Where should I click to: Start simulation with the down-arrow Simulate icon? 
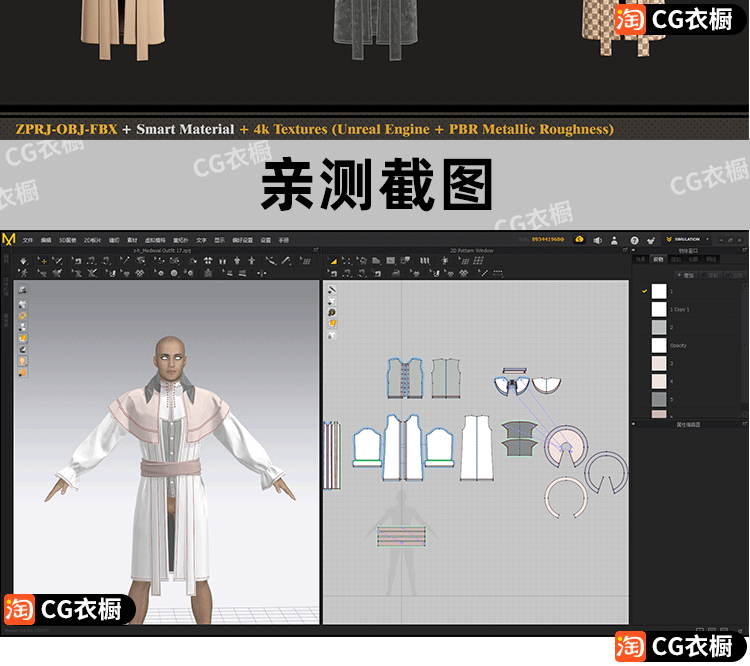(x=23, y=261)
